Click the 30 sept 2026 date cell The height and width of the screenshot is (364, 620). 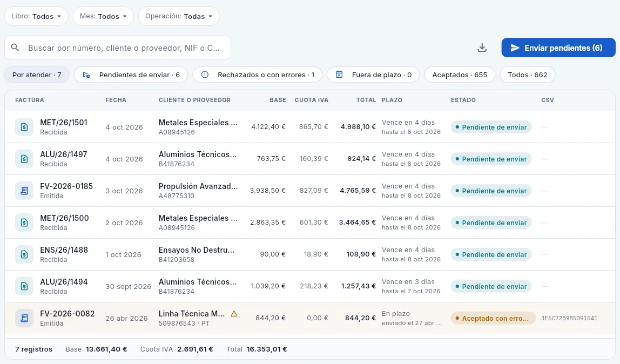click(x=128, y=287)
